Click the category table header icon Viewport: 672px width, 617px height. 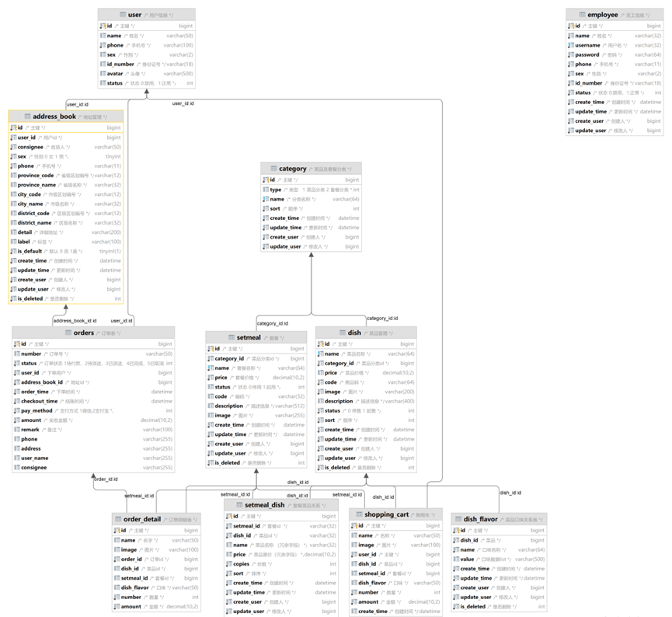(274, 169)
